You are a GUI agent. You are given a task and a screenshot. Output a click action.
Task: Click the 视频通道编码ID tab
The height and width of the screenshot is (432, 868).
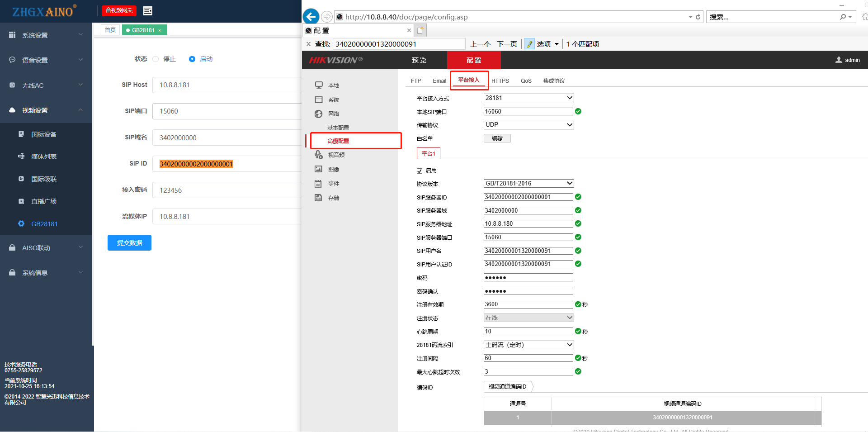coord(508,386)
